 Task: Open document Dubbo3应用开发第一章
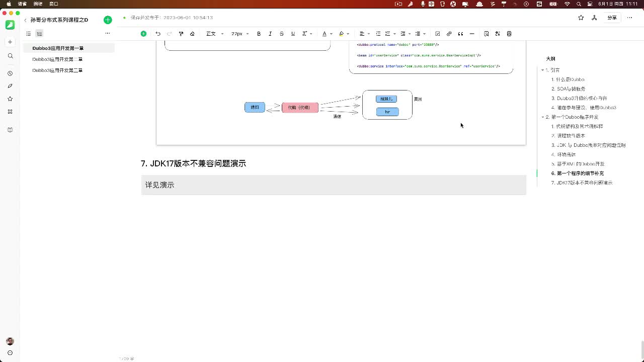(69, 48)
